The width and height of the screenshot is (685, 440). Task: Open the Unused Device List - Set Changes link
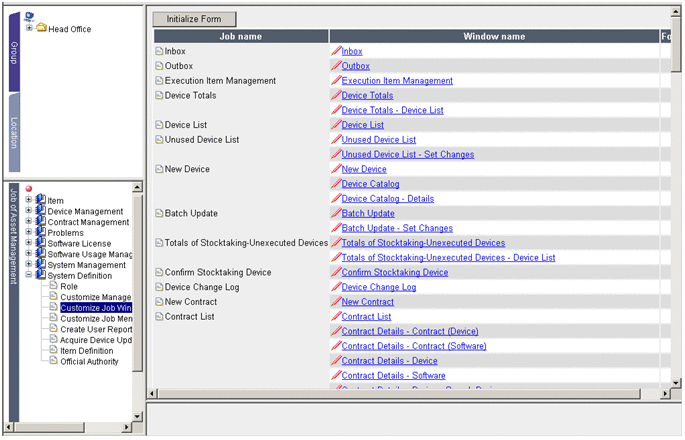click(407, 155)
